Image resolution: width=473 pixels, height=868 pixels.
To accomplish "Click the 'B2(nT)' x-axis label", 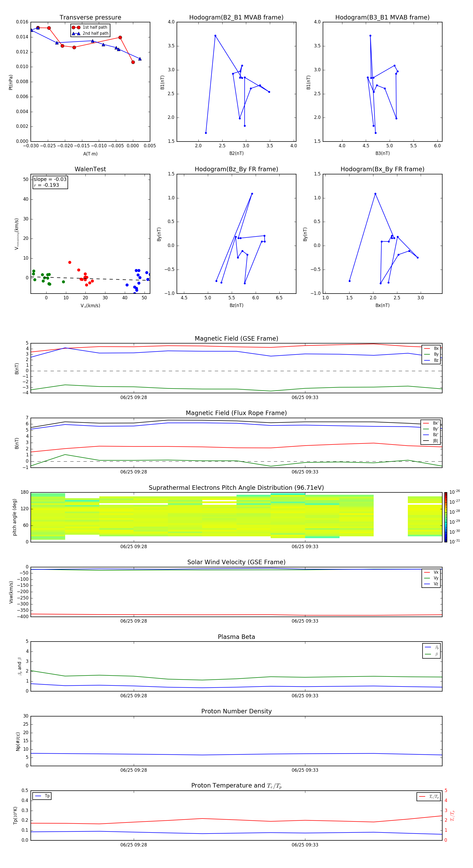I will [x=236, y=153].
